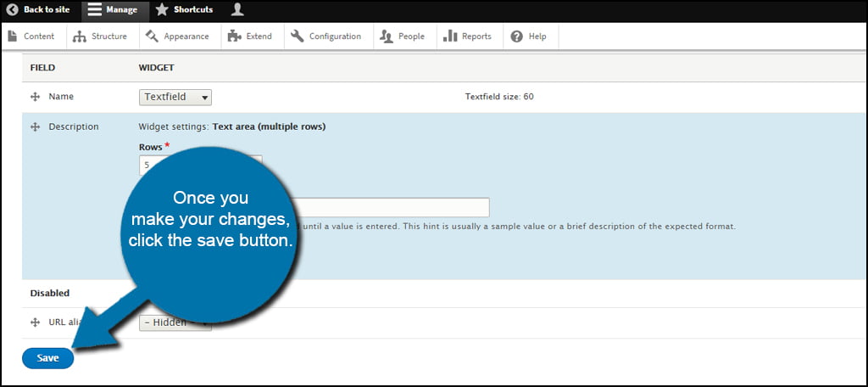Open the Content menu label
Viewport: 868px width, 387px height.
coord(39,36)
